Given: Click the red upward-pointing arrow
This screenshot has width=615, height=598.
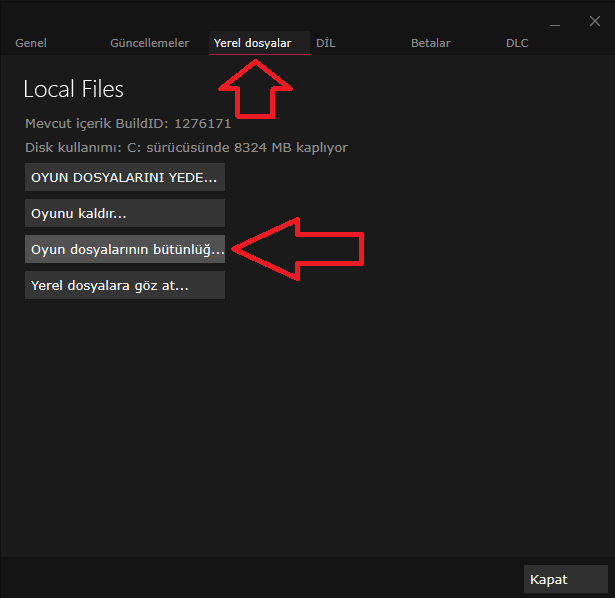Looking at the screenshot, I should 255,88.
